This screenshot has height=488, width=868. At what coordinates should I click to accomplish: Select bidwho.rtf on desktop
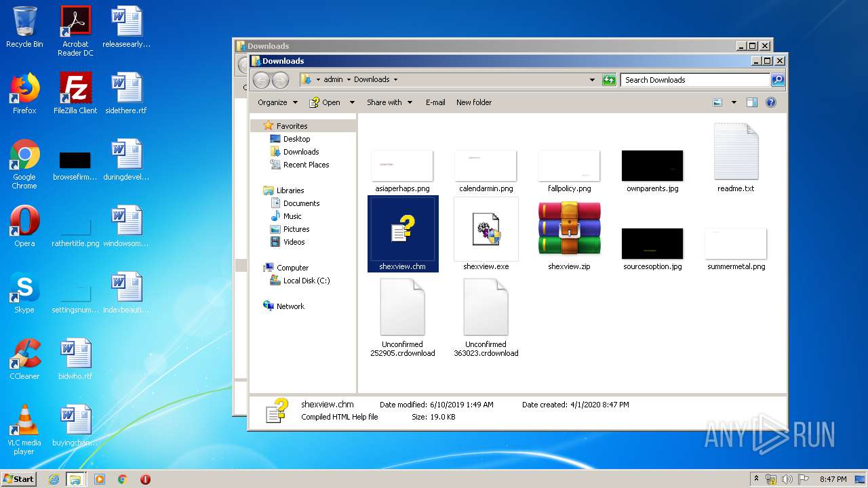click(75, 359)
